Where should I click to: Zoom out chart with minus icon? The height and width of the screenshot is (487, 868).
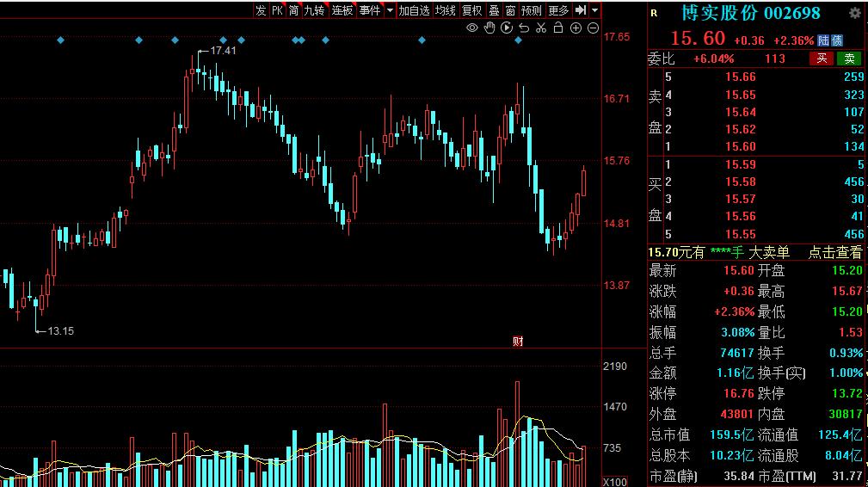593,28
